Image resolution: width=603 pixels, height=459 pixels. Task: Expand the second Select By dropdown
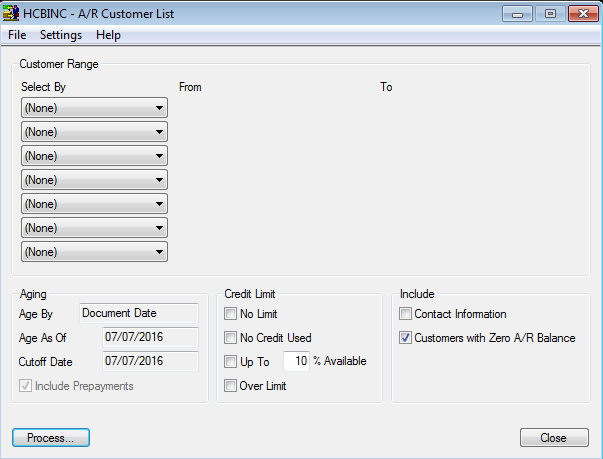pos(94,132)
